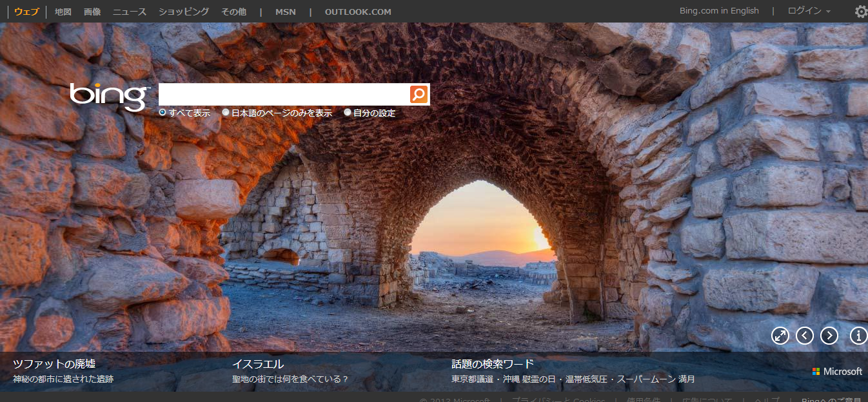868x402 pixels.
Task: Open Bing.com in English link
Action: point(719,11)
